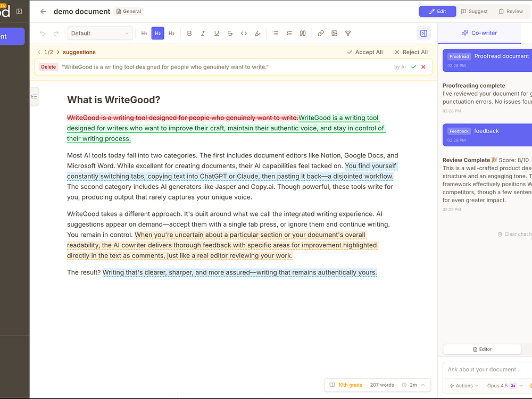The image size is (532, 399).
Task: Open the Actions dropdown
Action: (464, 386)
